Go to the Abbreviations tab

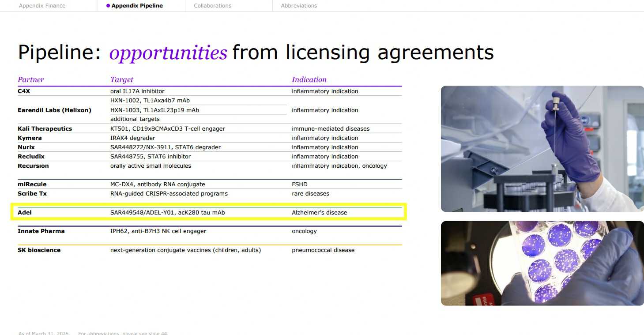299,6
